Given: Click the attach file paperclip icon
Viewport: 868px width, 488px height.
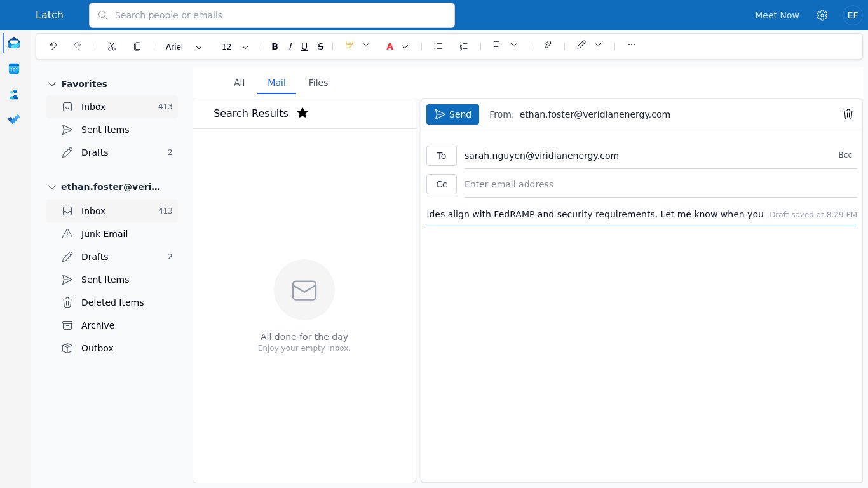Looking at the screenshot, I should [x=548, y=45].
